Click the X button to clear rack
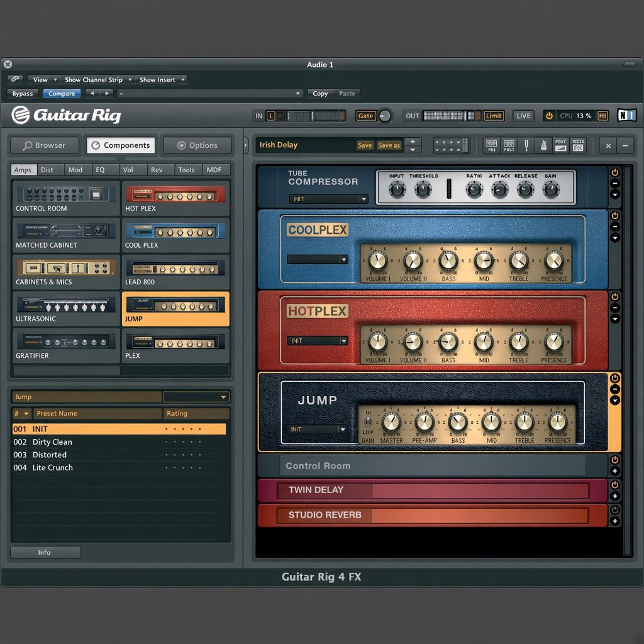The image size is (644, 644). [x=608, y=145]
